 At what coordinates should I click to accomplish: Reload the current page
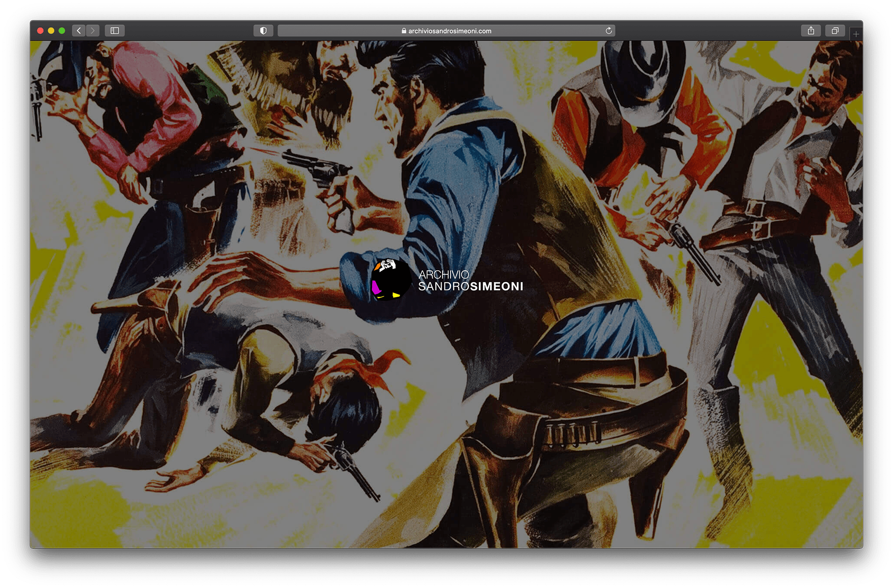point(609,31)
